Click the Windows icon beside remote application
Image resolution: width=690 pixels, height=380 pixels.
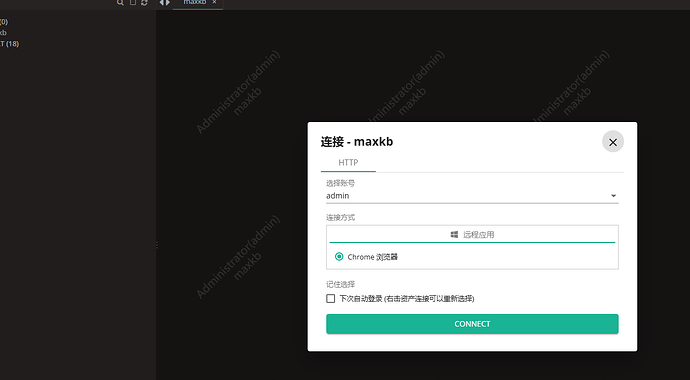coord(454,234)
